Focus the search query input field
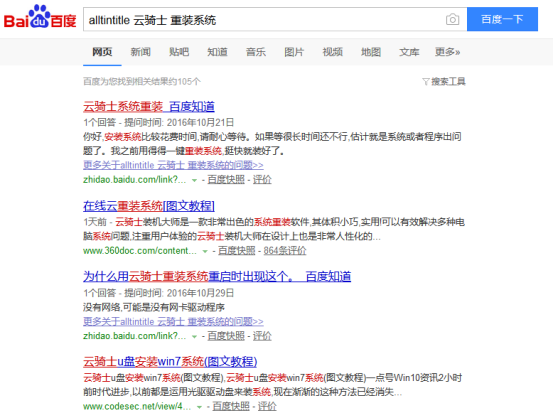 point(263,20)
